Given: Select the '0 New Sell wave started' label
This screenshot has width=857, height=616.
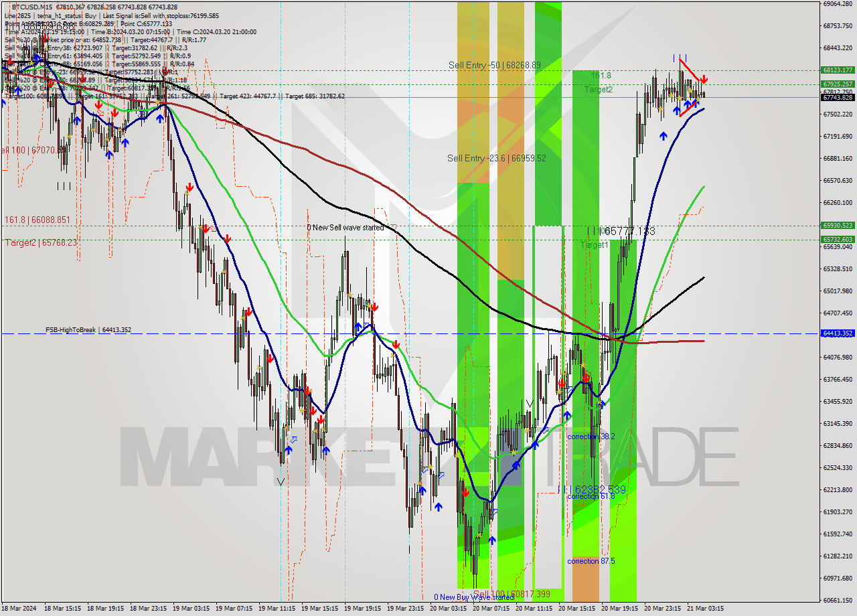Looking at the screenshot, I should pos(345,228).
